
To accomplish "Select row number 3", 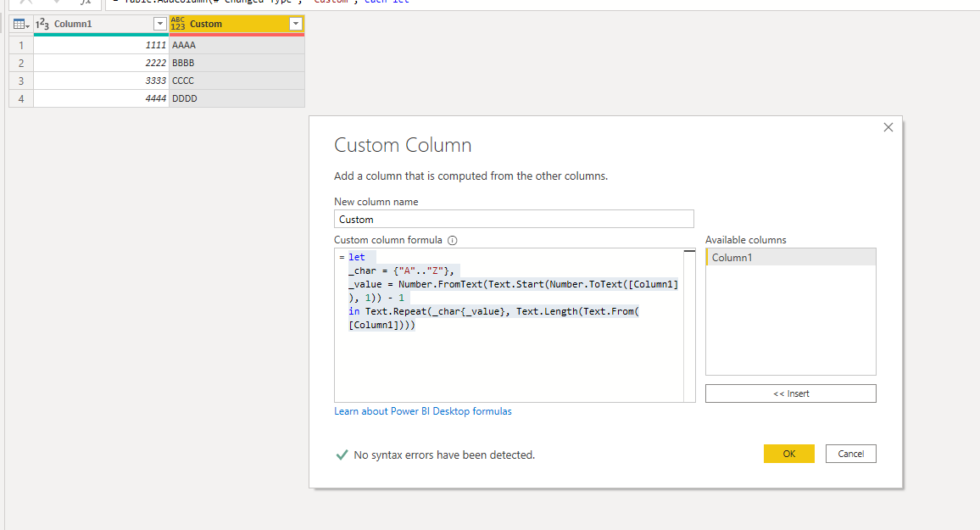I will 21,81.
